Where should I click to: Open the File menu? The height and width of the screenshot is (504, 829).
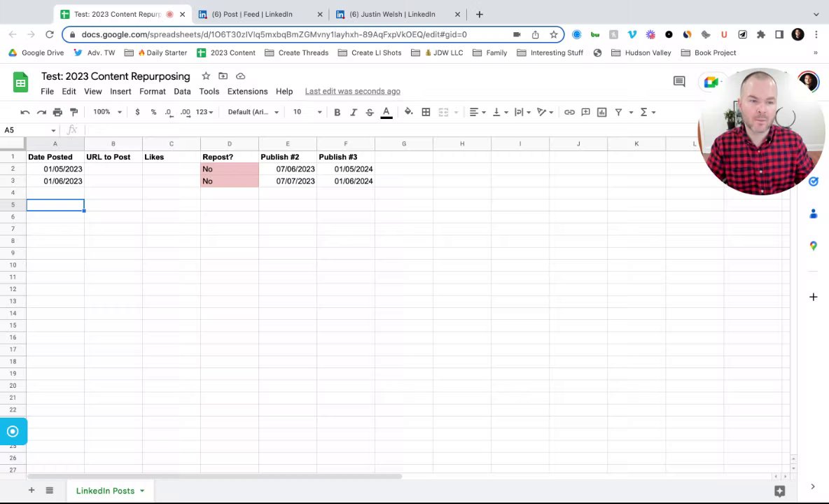(47, 92)
